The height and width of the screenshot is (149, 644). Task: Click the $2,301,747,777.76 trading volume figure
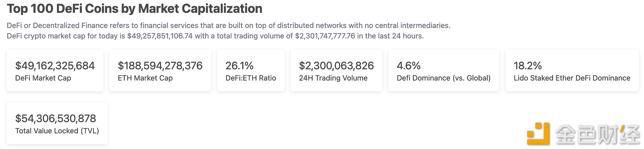(325, 36)
